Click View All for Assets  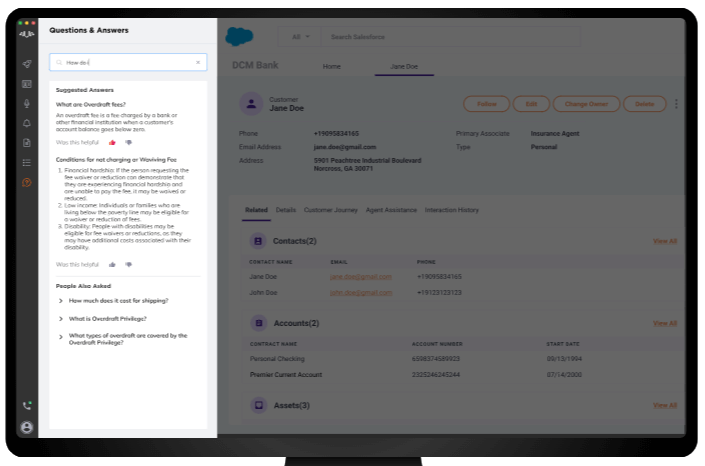coord(665,405)
